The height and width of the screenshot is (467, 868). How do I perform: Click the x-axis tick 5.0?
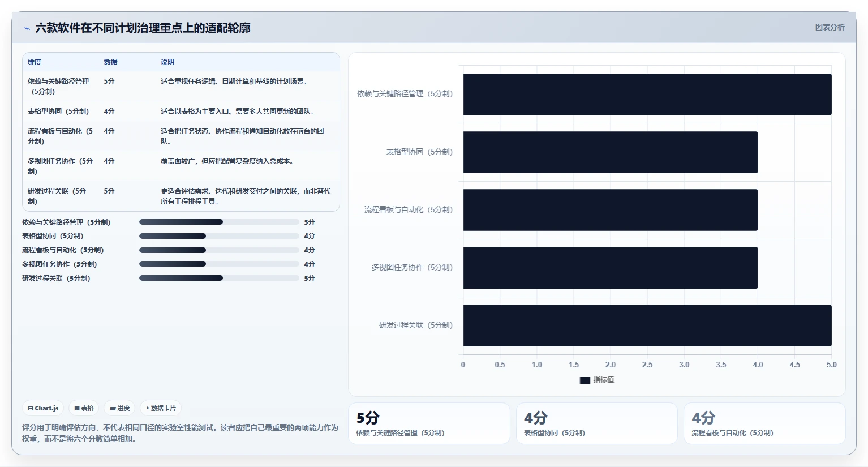(831, 365)
